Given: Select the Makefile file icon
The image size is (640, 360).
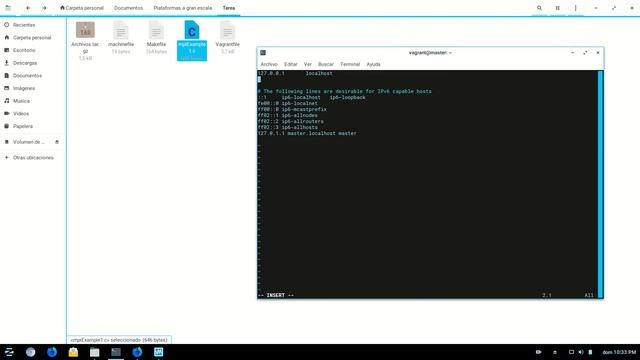Looking at the screenshot, I should 156,37.
